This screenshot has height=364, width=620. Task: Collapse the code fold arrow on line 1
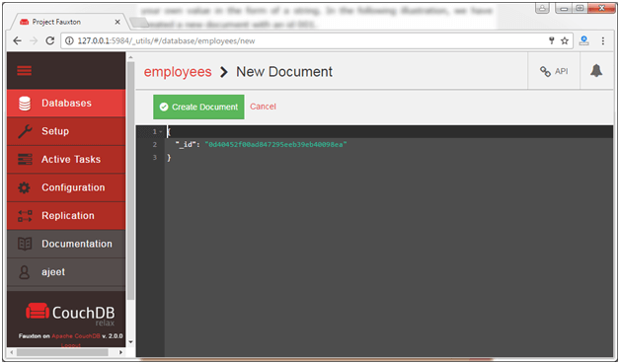click(161, 131)
